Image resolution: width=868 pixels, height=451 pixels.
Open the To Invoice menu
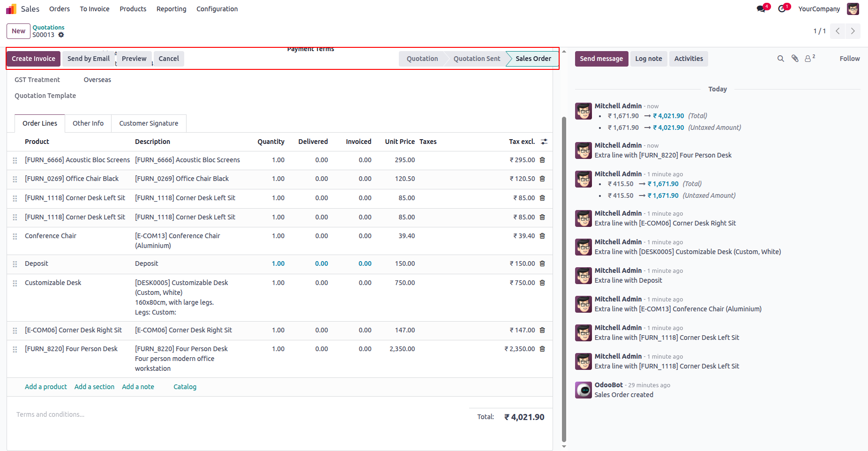click(x=95, y=9)
